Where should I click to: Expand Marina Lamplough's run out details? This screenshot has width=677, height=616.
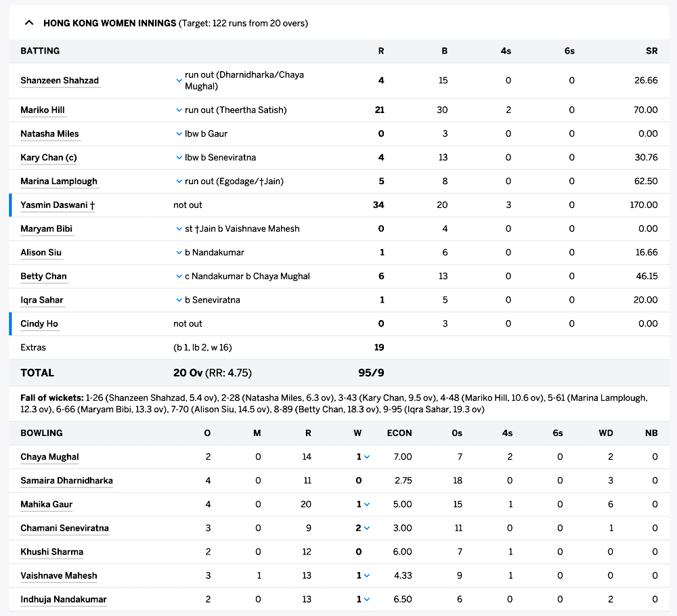click(x=178, y=181)
